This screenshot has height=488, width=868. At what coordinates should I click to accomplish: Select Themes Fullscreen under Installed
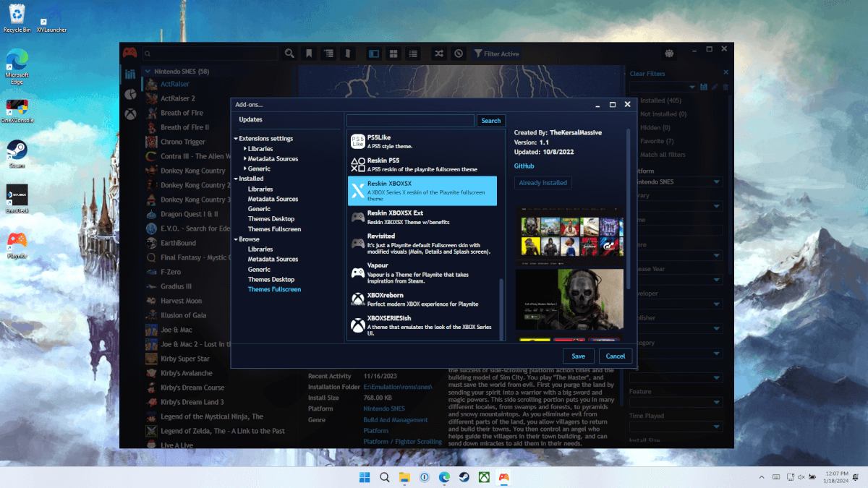pos(274,229)
